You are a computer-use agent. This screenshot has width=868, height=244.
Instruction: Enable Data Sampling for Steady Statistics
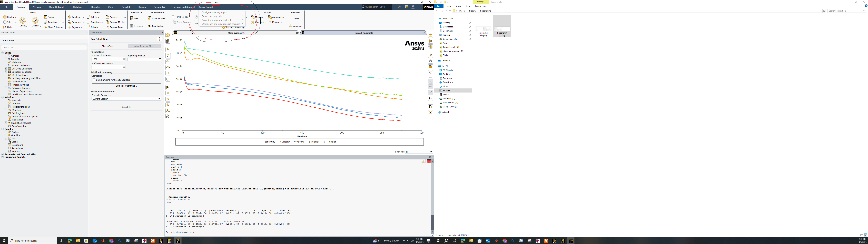click(94, 80)
